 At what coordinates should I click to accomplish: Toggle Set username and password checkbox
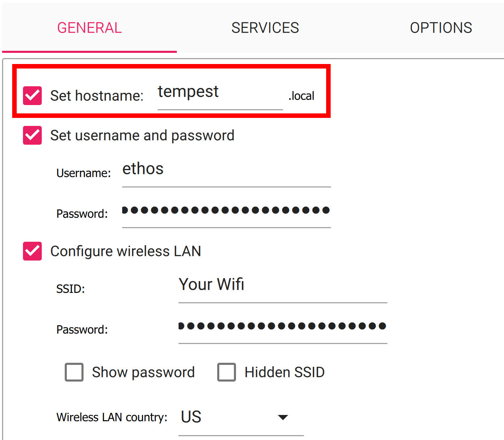[32, 135]
